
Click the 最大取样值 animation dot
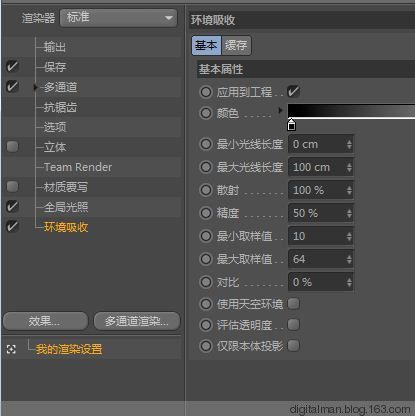click(206, 259)
